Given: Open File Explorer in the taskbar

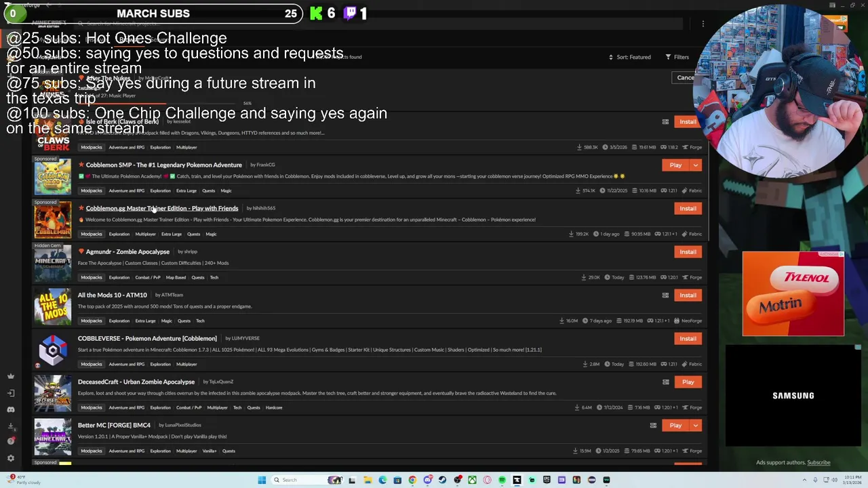Looking at the screenshot, I should [x=368, y=480].
